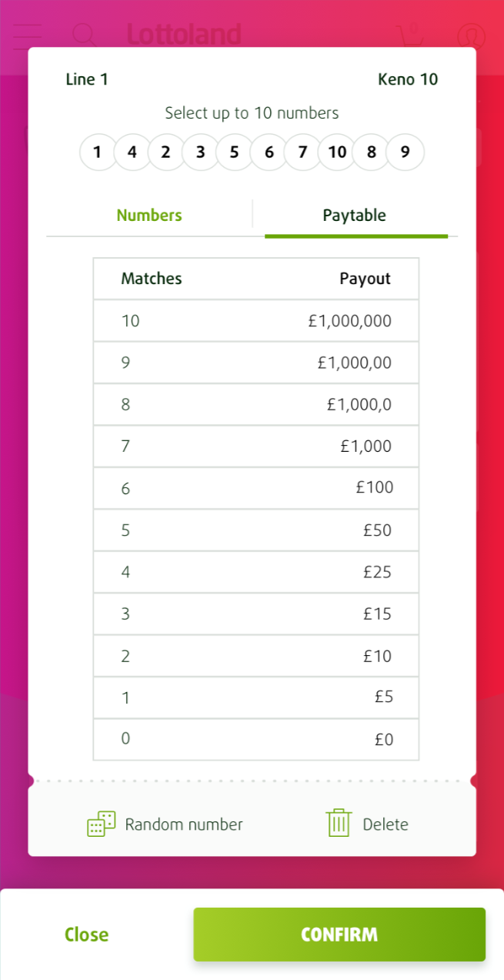Image resolution: width=504 pixels, height=980 pixels.
Task: Open the shopping cart icon
Action: [410, 35]
